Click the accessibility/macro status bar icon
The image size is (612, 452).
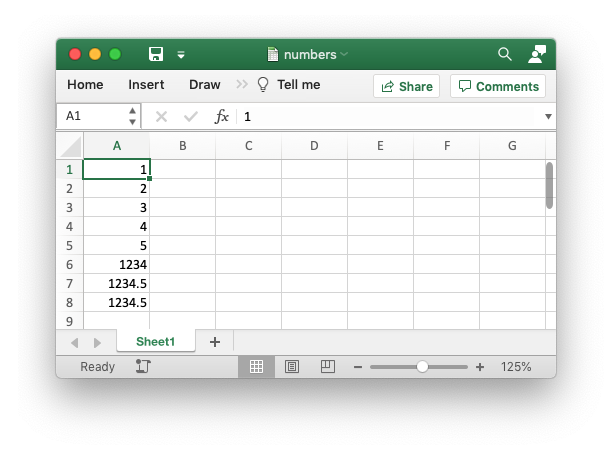point(142,367)
